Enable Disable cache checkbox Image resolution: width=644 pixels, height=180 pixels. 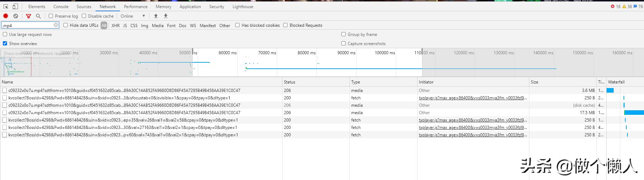point(84,16)
